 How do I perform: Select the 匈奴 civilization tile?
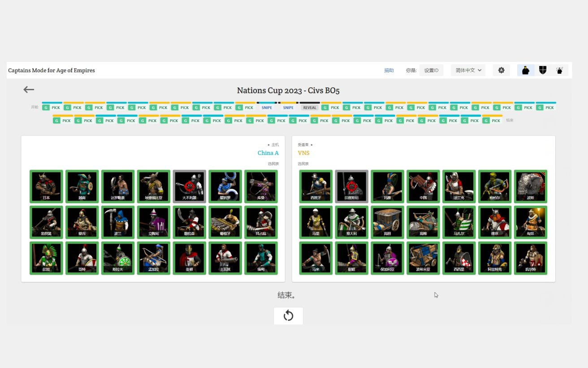tap(531, 222)
